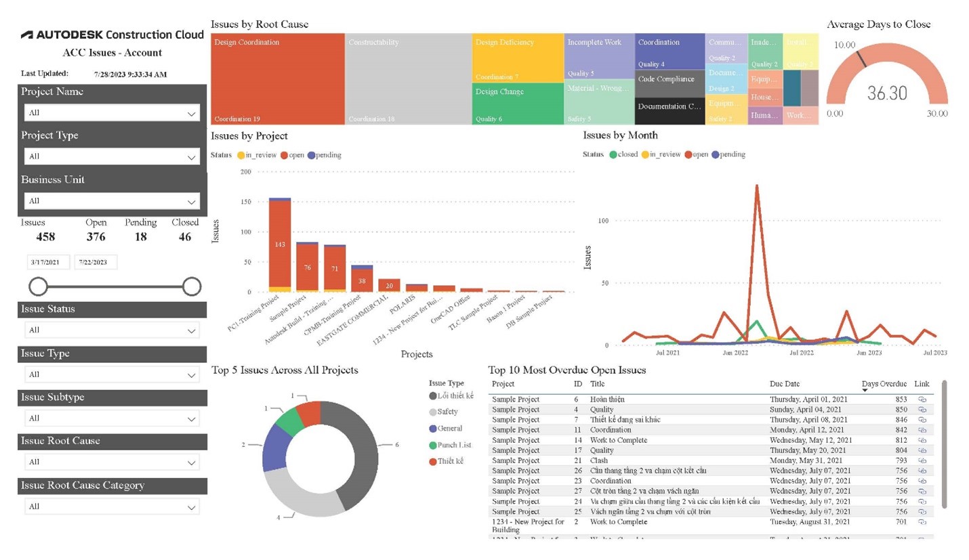Click the end date field 7/22/2023
The height and width of the screenshot is (560, 969).
(96, 262)
